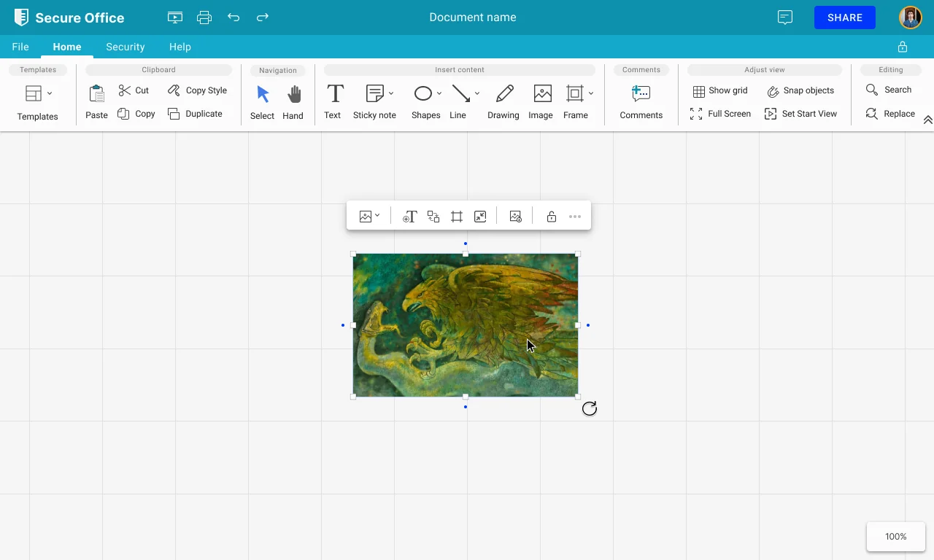Open the Sticky note dropdown arrow
This screenshot has height=560, width=934.
pyautogui.click(x=391, y=93)
